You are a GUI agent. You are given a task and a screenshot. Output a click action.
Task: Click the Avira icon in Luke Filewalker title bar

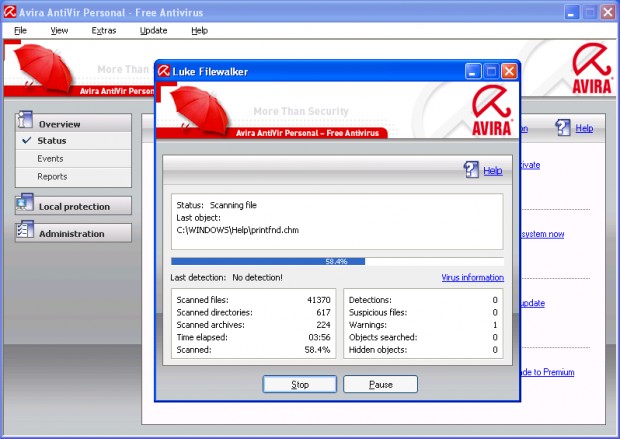163,71
